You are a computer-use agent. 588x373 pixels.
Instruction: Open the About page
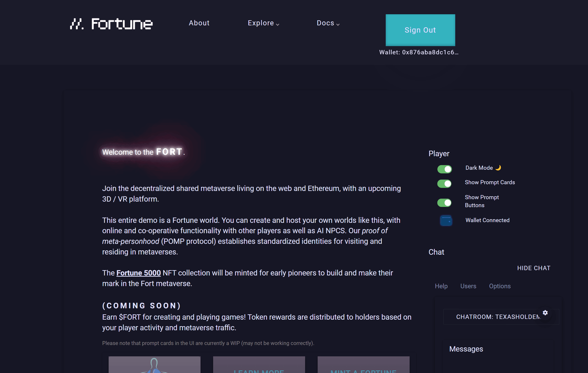click(x=199, y=23)
